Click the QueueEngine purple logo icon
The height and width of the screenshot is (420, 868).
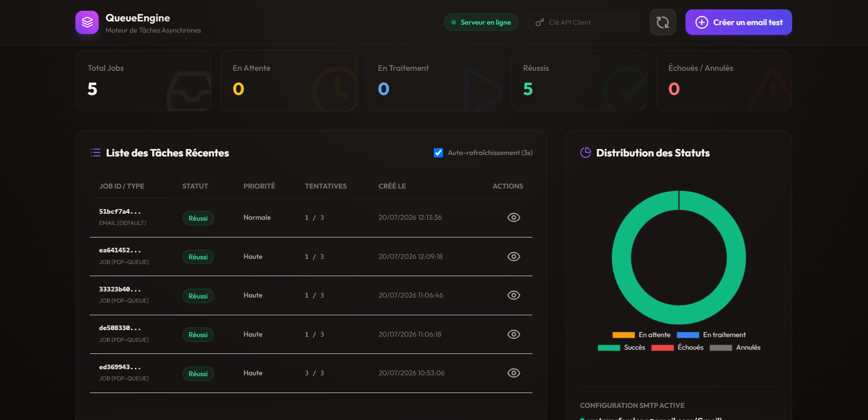pyautogui.click(x=87, y=22)
